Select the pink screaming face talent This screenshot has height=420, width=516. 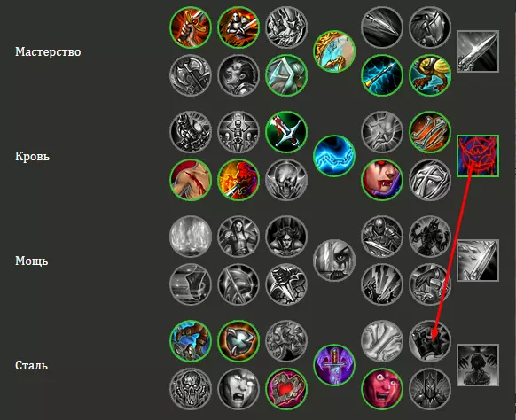[382, 389]
